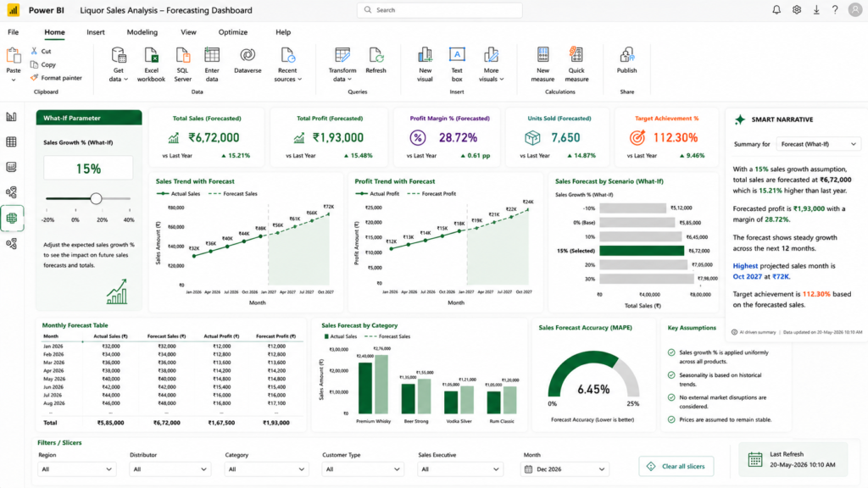Add a New visual

(425, 64)
